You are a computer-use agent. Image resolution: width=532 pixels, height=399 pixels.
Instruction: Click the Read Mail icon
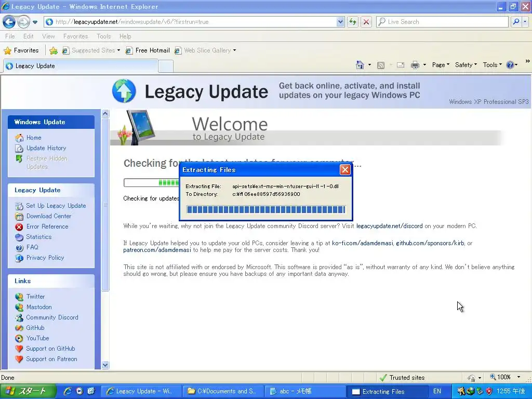pos(401,65)
